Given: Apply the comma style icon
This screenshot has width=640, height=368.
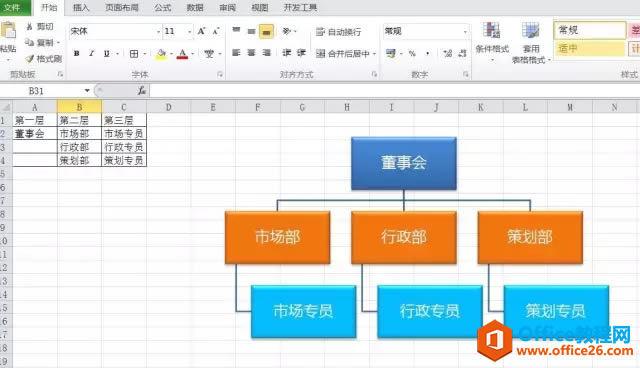Looking at the screenshot, I should [x=427, y=53].
